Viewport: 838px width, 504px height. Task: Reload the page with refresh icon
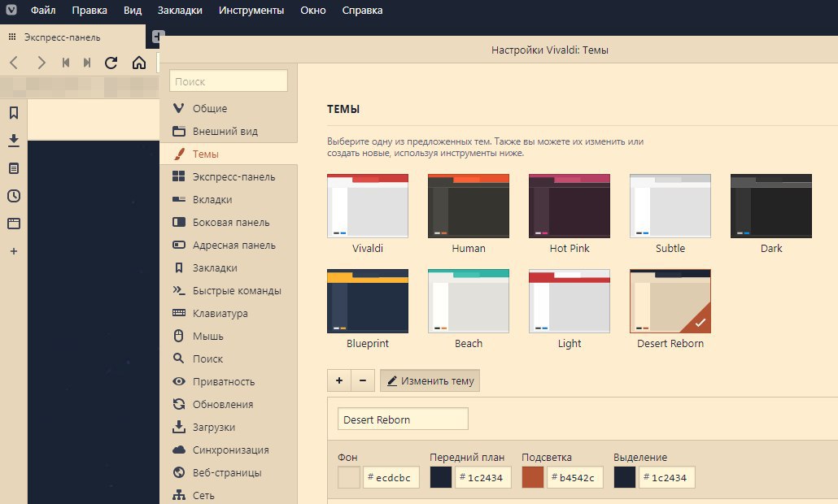click(x=111, y=63)
